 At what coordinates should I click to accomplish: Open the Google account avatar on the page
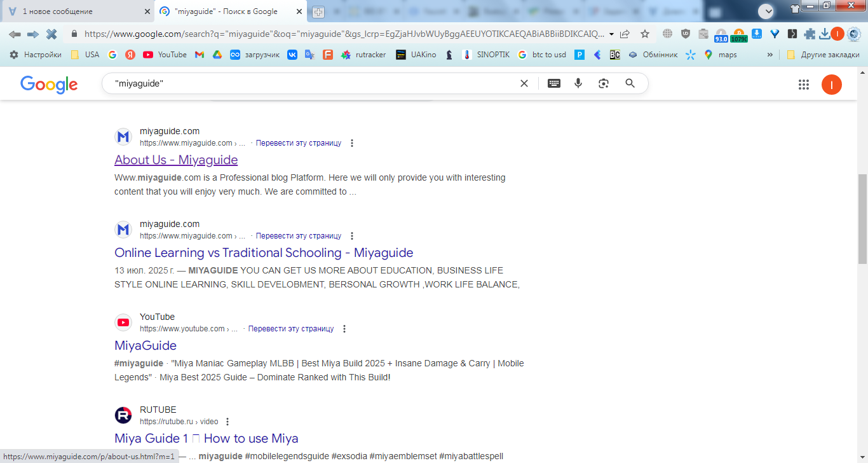click(x=832, y=85)
